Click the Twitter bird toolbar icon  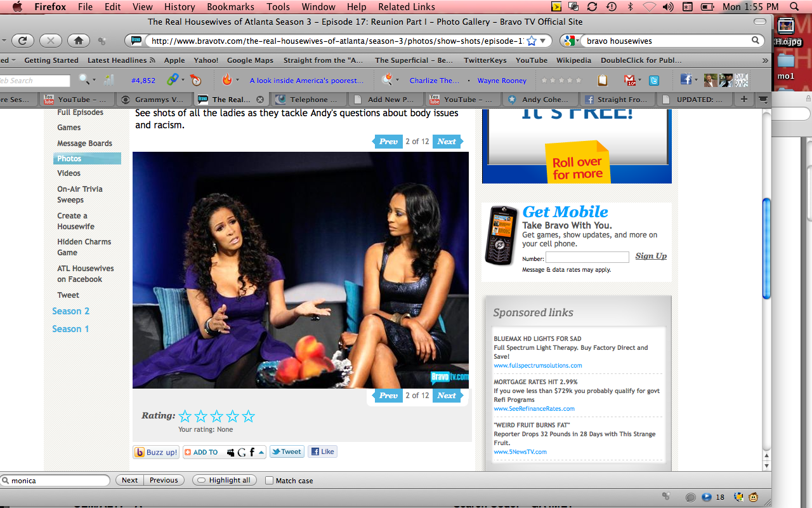coord(653,80)
